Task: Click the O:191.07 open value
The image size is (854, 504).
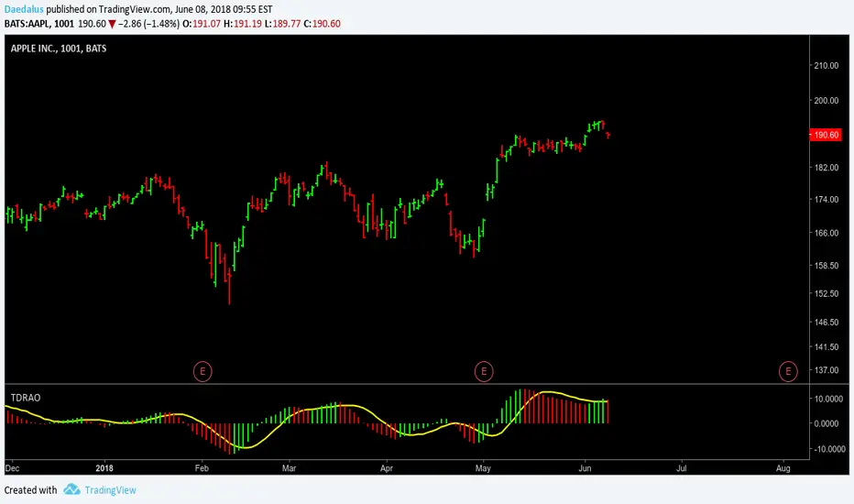Action: 202,24
